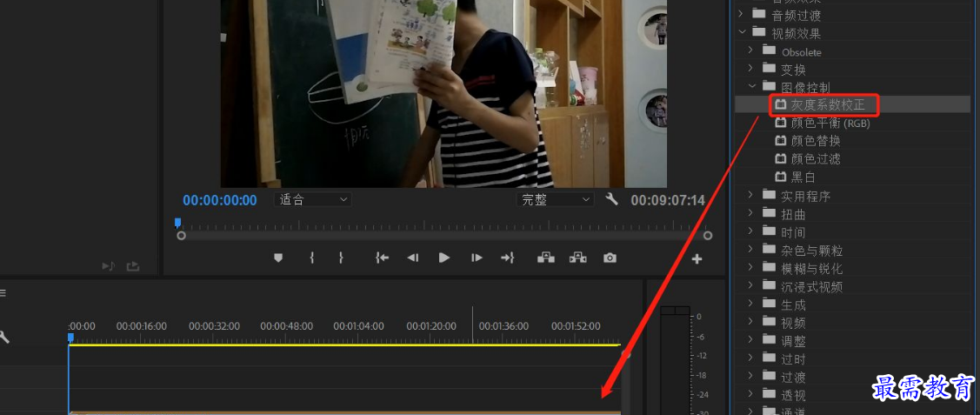
Task: Click the Lift button
Action: [x=545, y=258]
